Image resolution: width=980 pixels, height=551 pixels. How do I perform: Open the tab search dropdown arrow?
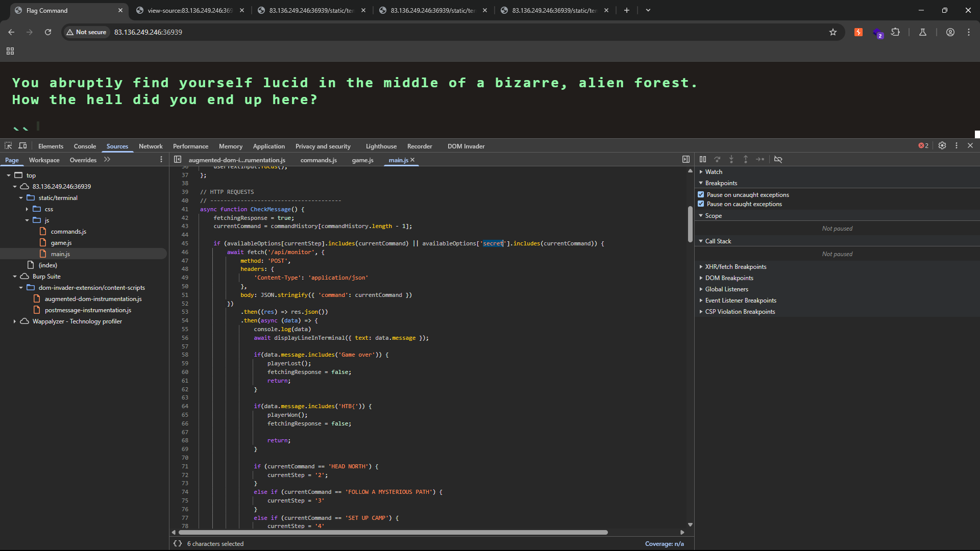pos(648,10)
